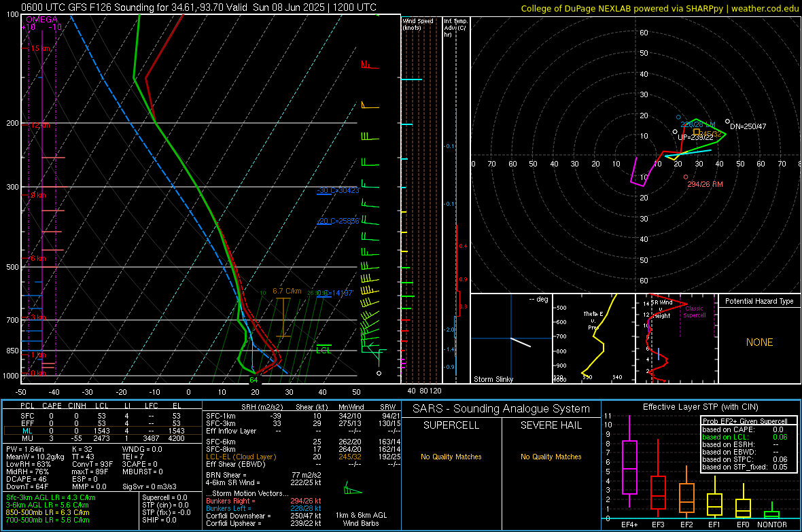Select the 'SFC-1km' shear row
The image size is (802, 532).
tap(303, 416)
